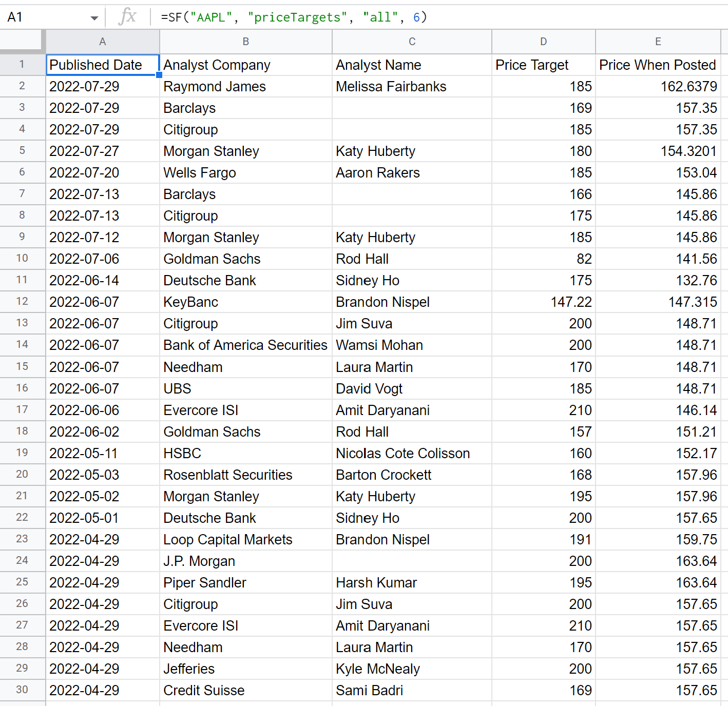The height and width of the screenshot is (706, 728).
Task: Click 'Bank of America Securities' cell
Action: (246, 345)
